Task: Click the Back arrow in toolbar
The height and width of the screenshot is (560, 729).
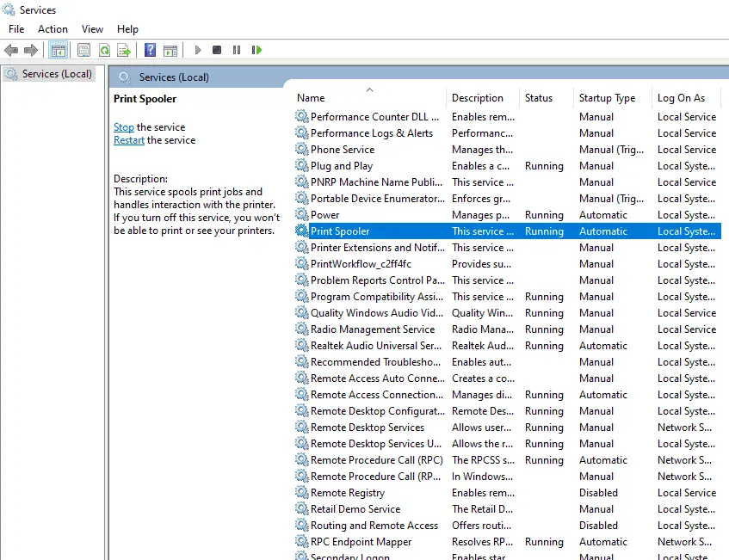Action: pos(11,50)
